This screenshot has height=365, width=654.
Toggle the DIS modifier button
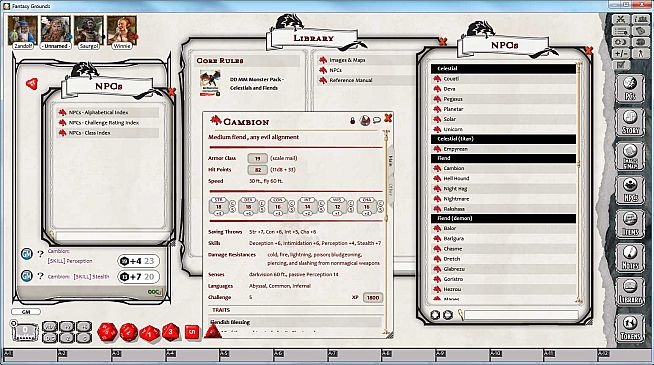tap(50, 337)
